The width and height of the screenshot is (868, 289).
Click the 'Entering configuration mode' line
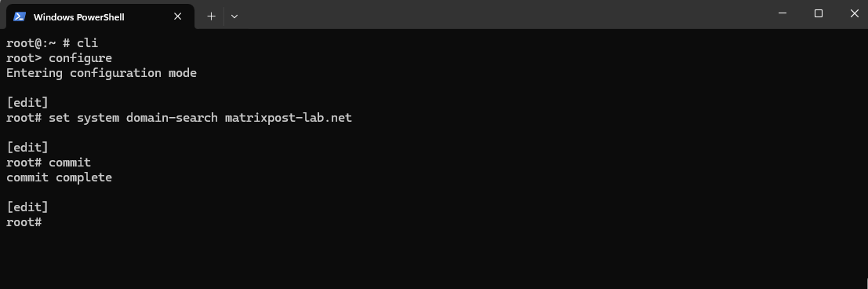tap(101, 73)
